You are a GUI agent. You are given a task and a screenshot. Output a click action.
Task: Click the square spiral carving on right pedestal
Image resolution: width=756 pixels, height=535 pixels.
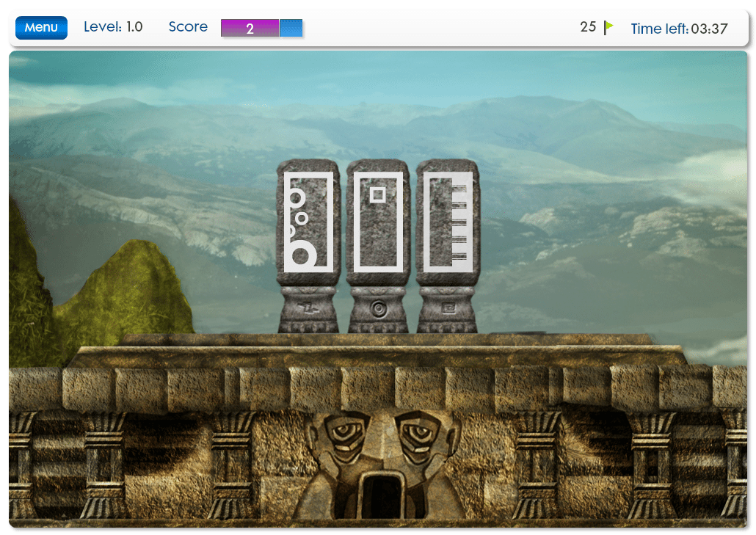coord(448,310)
